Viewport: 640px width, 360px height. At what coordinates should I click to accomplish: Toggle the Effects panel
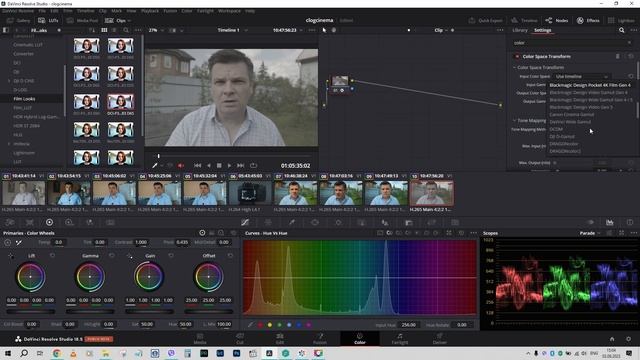pos(588,20)
